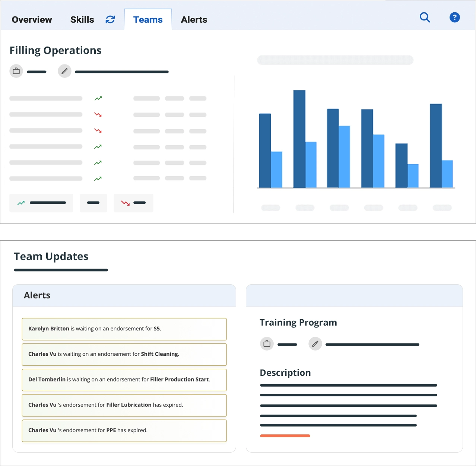Click briefcase icon under Training Program

click(267, 344)
